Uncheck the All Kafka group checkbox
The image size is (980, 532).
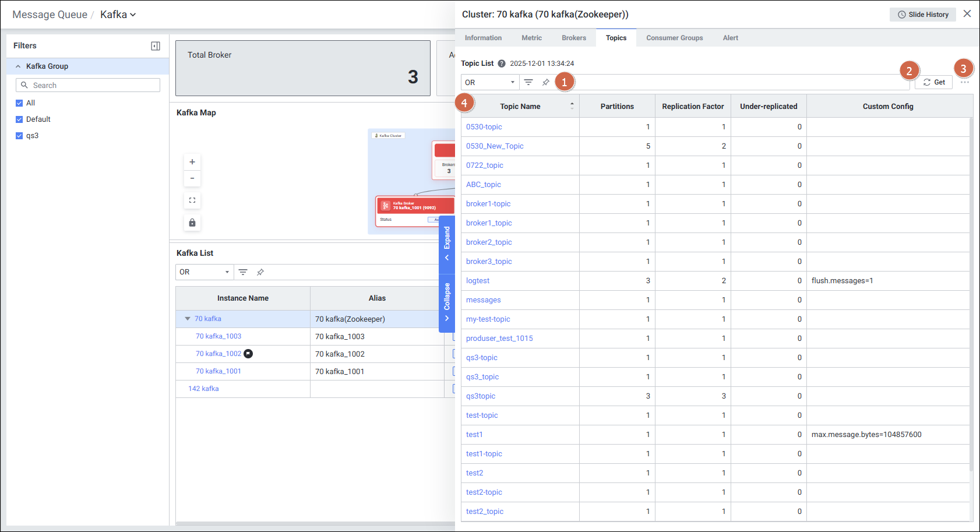pos(19,103)
